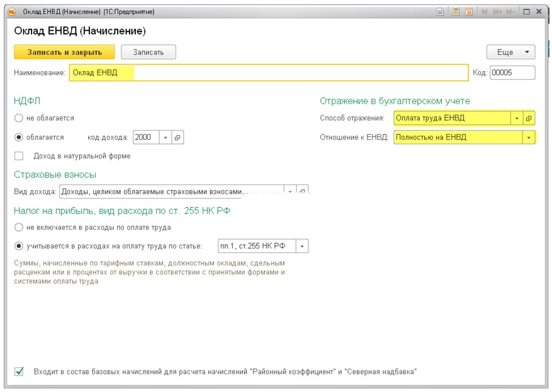Expand the Отношение к ЕНВД dropdown
The width and height of the screenshot is (552, 392).
click(529, 137)
